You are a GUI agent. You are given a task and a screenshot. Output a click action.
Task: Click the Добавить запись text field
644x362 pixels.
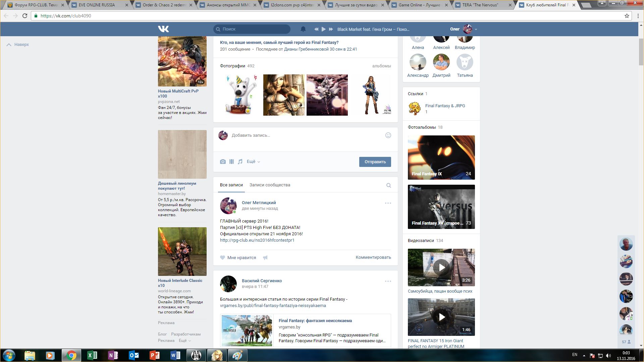point(305,135)
